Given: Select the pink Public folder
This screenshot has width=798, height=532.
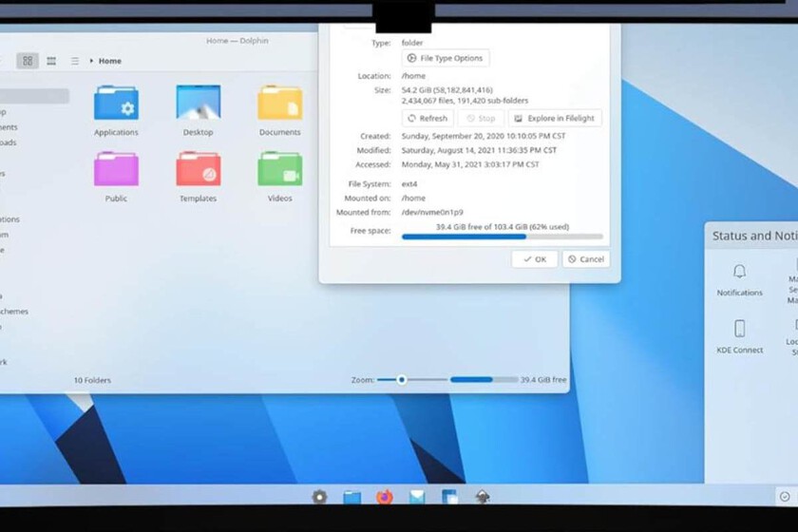Looking at the screenshot, I should pyautogui.click(x=116, y=170).
